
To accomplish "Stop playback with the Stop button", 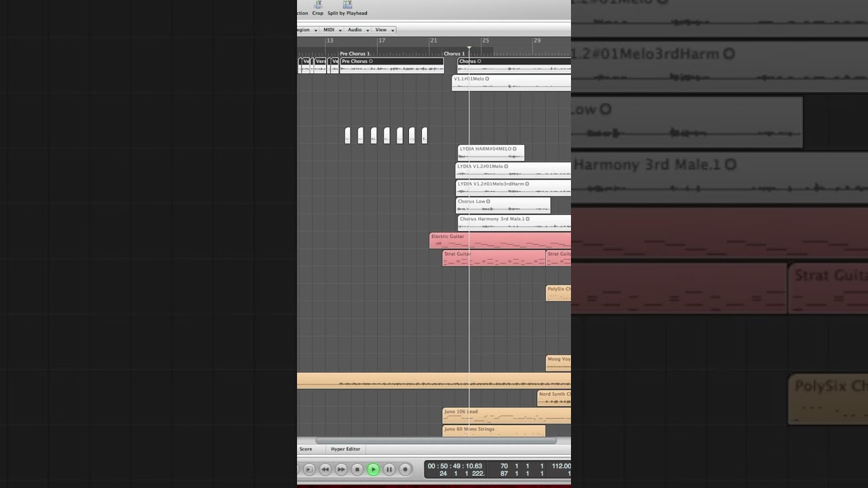I will 357,469.
